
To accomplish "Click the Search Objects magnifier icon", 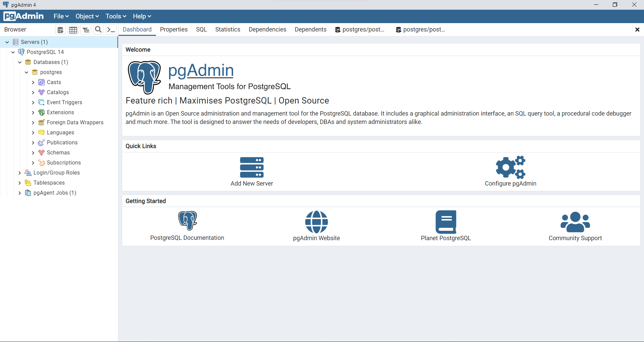I will (98, 30).
